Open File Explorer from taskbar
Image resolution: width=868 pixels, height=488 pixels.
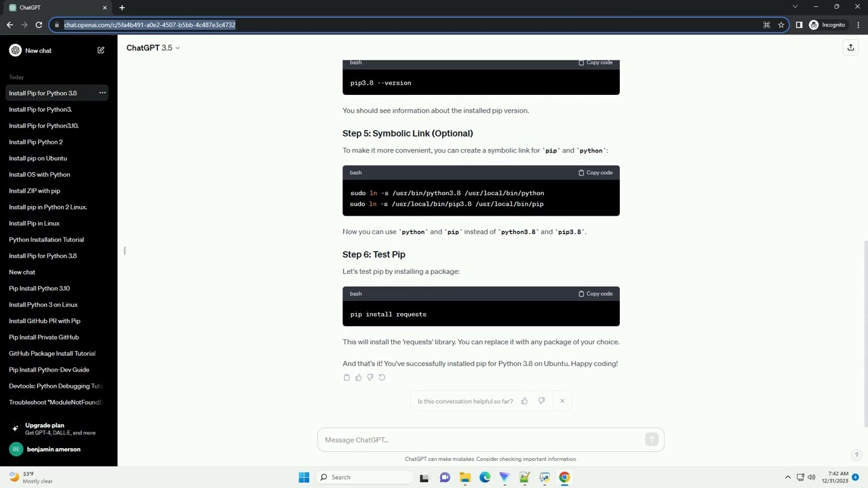(x=465, y=477)
